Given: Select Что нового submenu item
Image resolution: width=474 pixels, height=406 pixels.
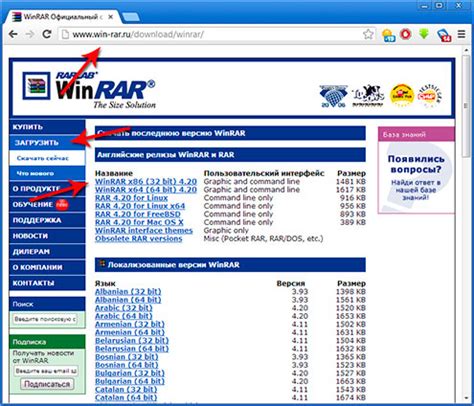Looking at the screenshot, I should pyautogui.click(x=47, y=173).
